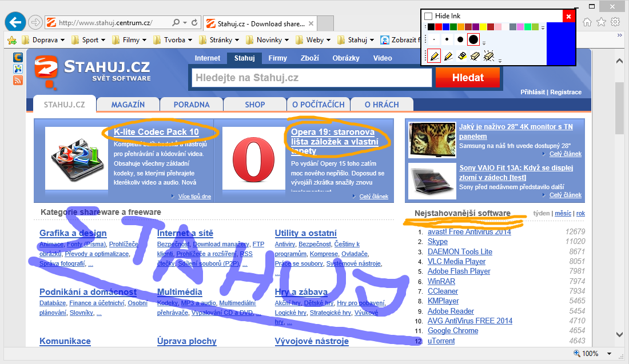This screenshot has height=364, width=629.
Task: Open the Přihlásit login link
Action: pos(533,92)
